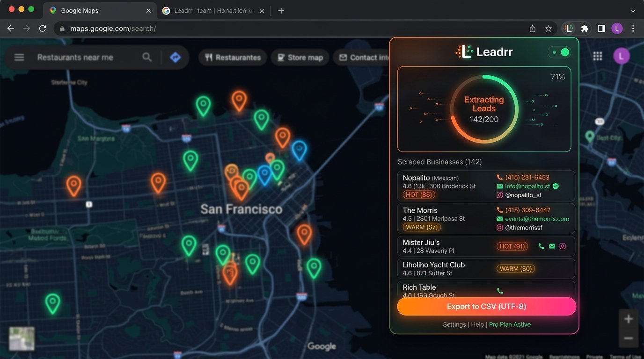Click the Scraped Businesses (142) heading

point(439,162)
